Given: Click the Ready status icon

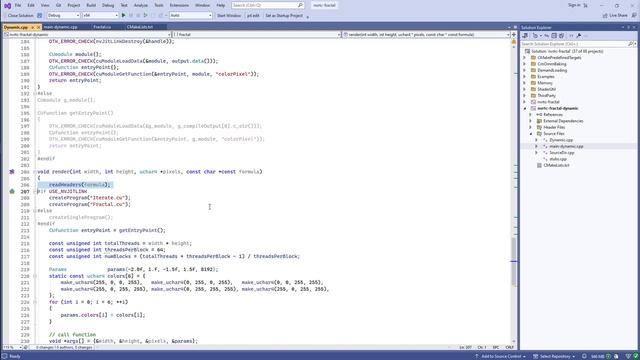Looking at the screenshot, I should coord(4,356).
